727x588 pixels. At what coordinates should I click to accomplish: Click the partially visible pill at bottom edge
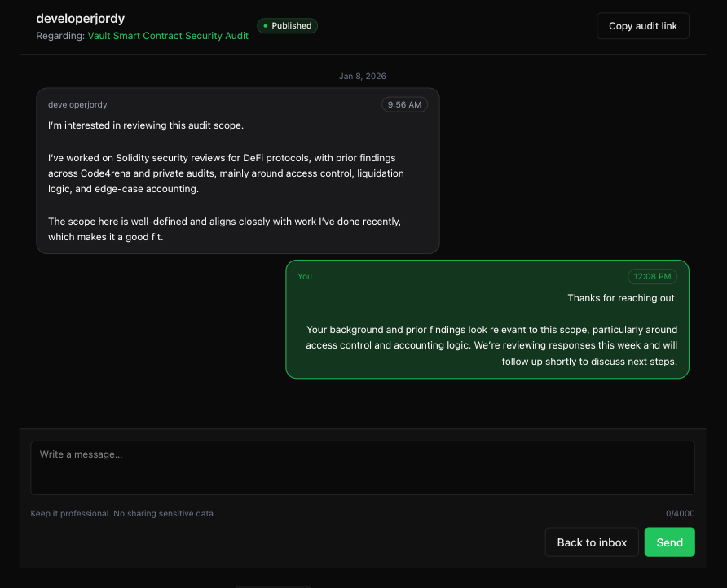(273, 586)
